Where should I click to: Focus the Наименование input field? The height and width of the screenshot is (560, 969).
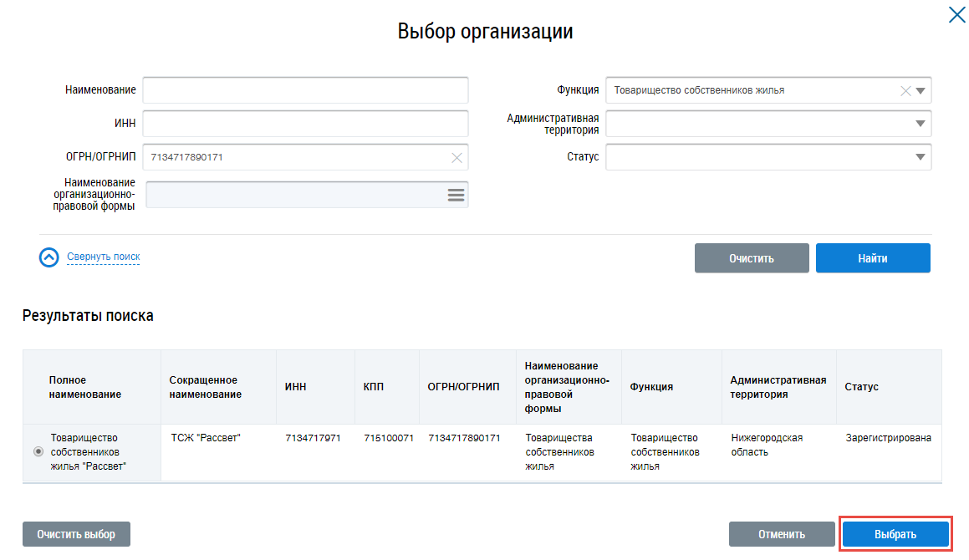click(305, 90)
